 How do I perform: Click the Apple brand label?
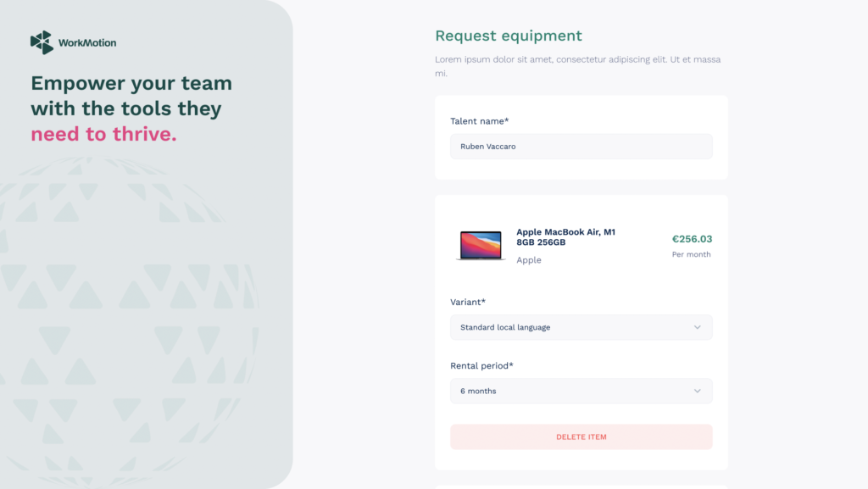(x=529, y=260)
